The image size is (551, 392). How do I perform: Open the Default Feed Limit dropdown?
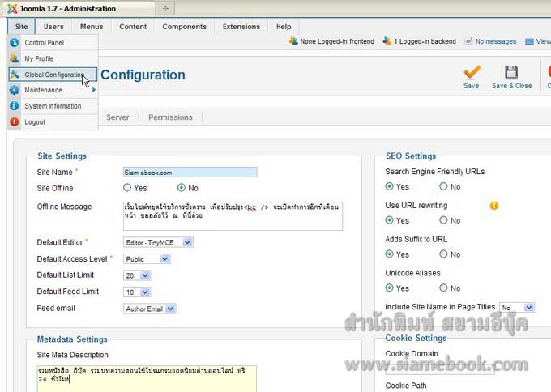(137, 292)
